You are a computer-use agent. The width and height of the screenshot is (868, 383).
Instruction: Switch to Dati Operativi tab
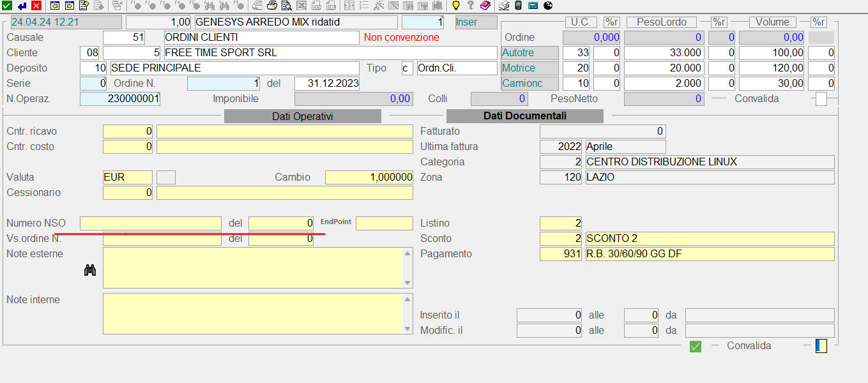(303, 116)
